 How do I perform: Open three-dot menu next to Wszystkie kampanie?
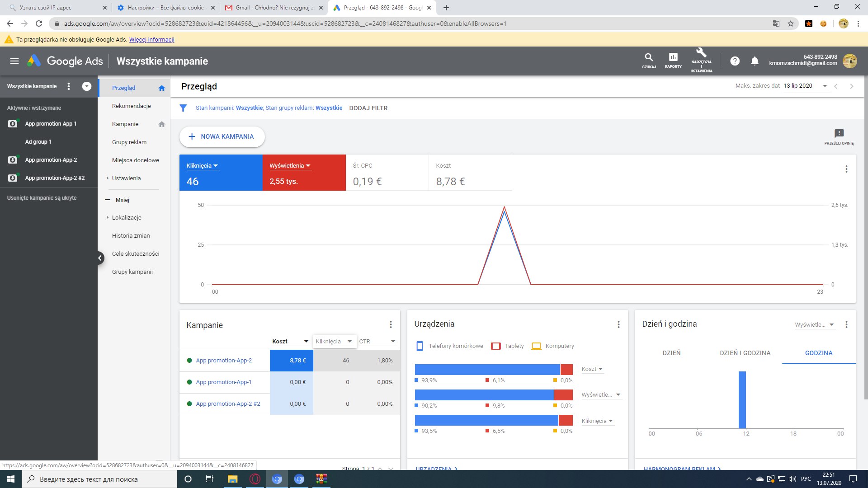coord(69,86)
